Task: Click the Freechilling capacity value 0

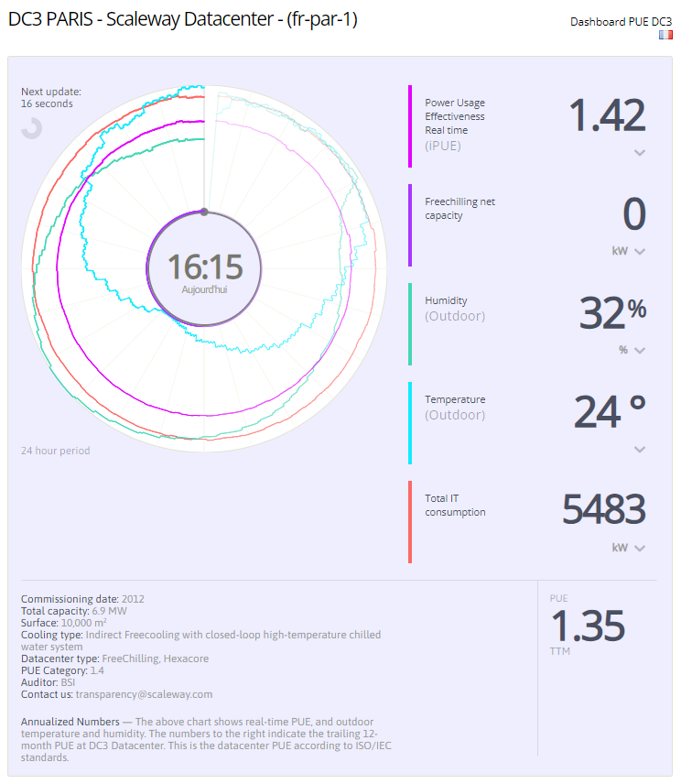Action: (x=634, y=214)
